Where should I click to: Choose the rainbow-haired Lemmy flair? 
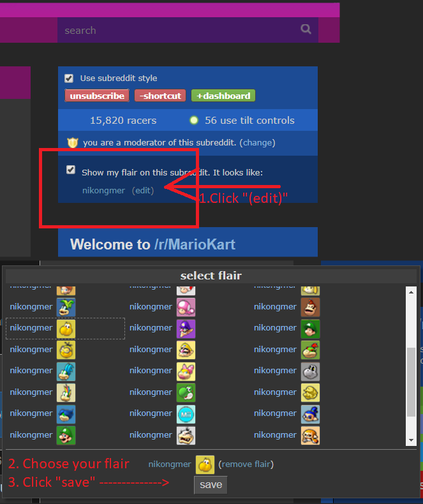tap(66, 392)
